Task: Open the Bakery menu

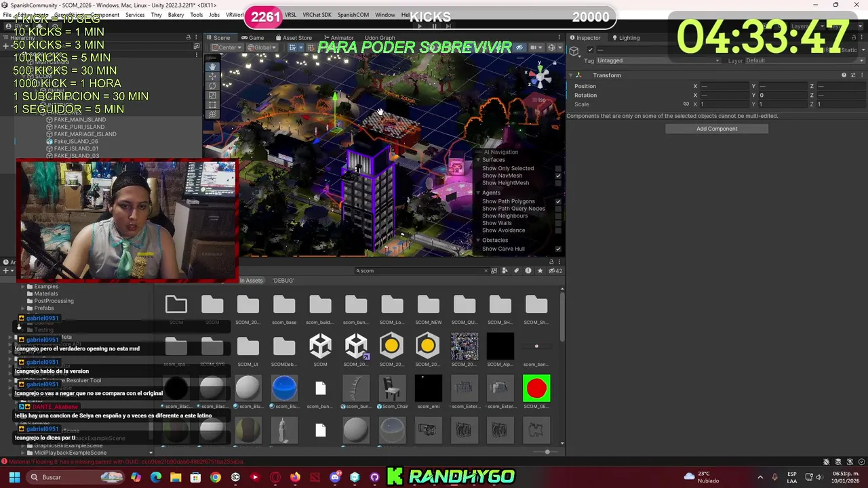Action: pyautogui.click(x=176, y=15)
